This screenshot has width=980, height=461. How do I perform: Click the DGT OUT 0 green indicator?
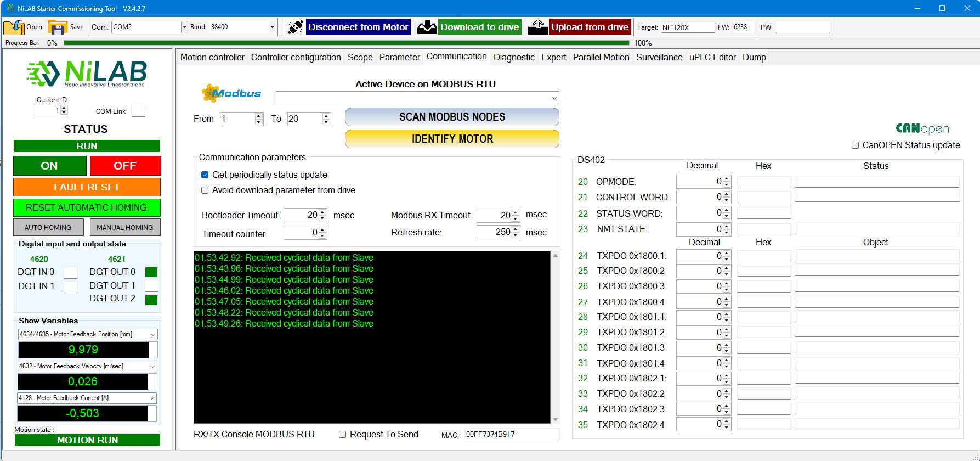pyautogui.click(x=151, y=272)
